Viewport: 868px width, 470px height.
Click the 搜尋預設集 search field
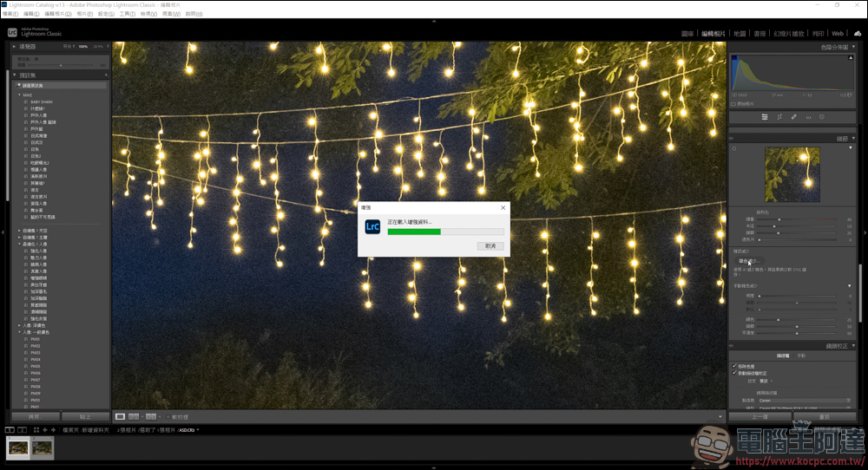pyautogui.click(x=60, y=86)
